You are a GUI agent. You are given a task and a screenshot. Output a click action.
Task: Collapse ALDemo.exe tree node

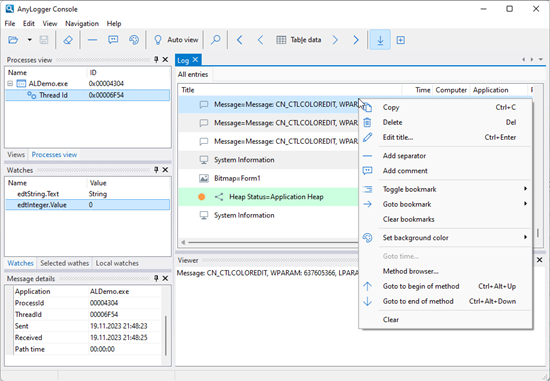10,83
